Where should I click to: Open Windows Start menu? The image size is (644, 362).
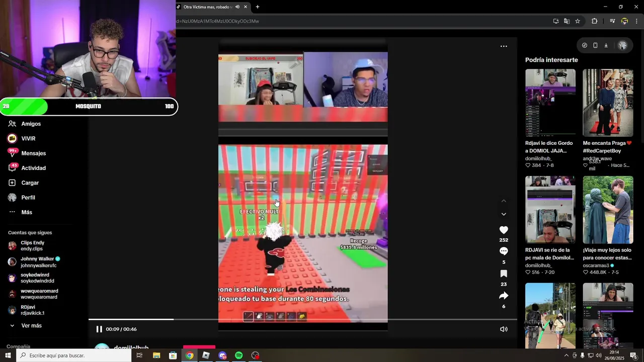point(8,355)
